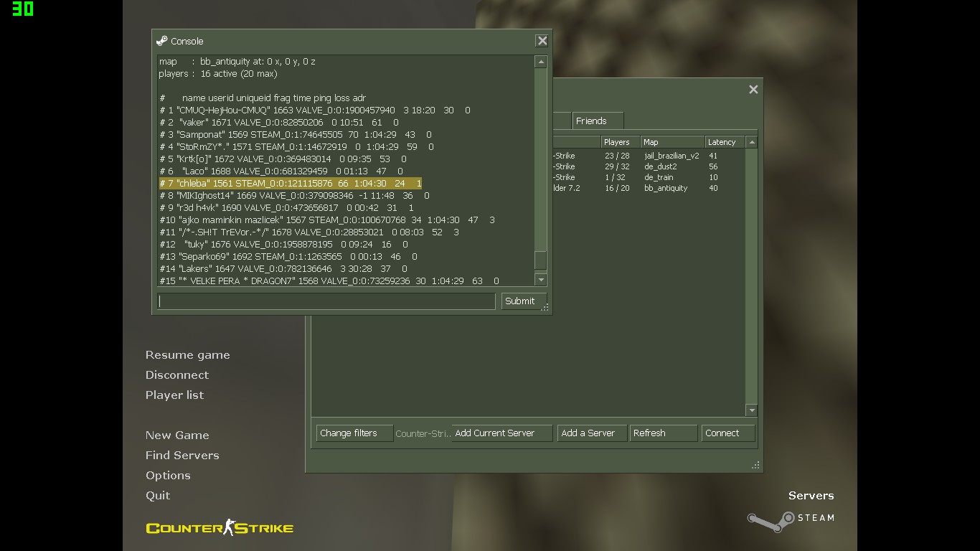Click the "Lakers" player line

tap(283, 269)
